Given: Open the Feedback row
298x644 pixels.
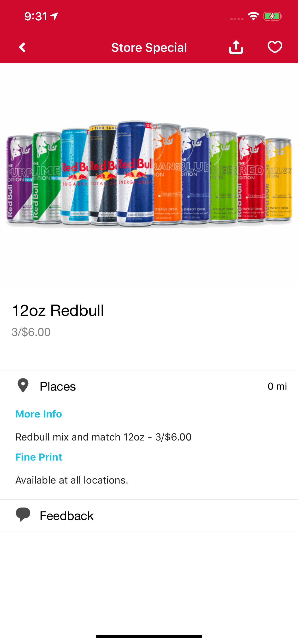Looking at the screenshot, I should pyautogui.click(x=149, y=516).
